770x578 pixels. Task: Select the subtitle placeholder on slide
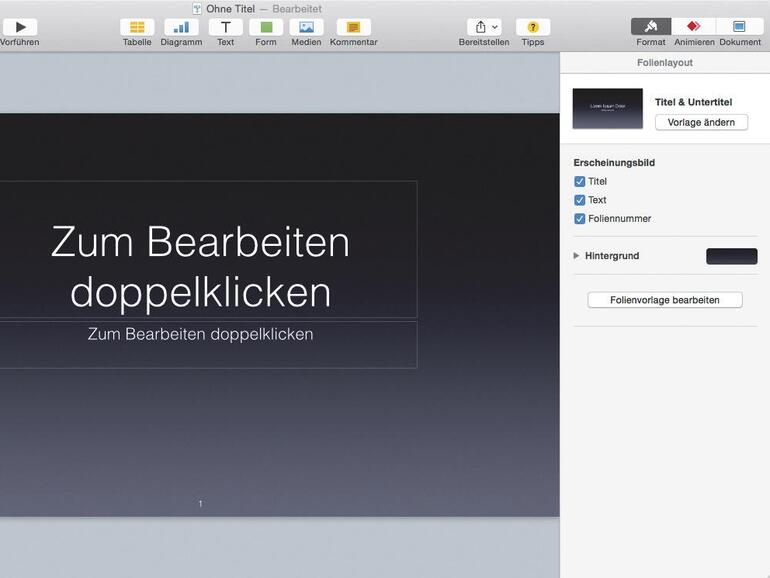point(200,334)
